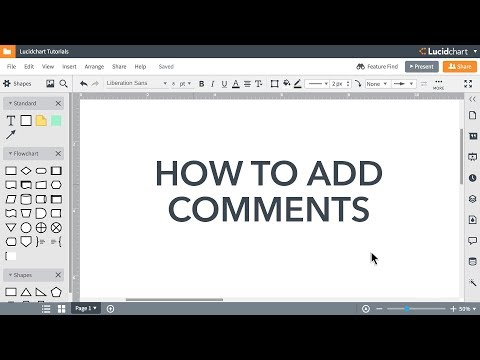Open the File menu
480x360 pixels.
click(11, 67)
